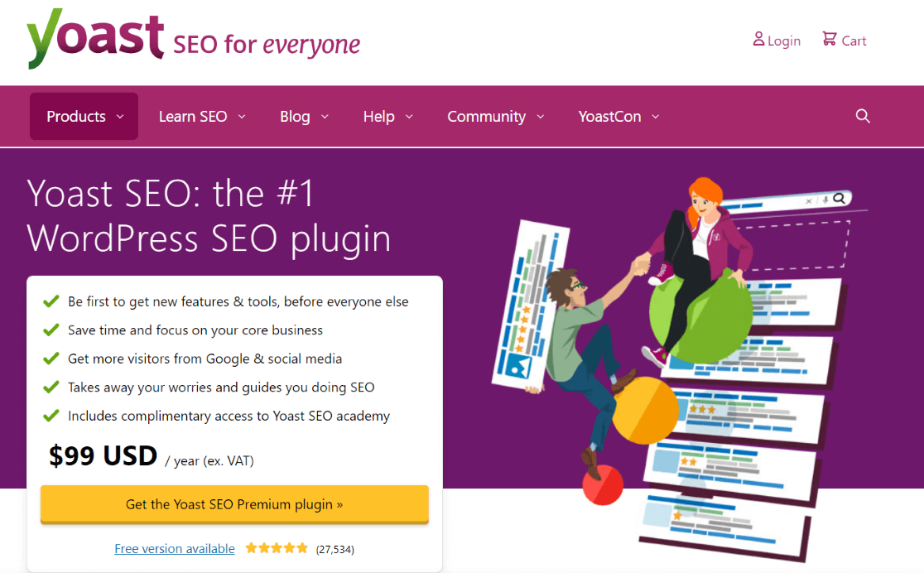924x573 pixels.
Task: Click the "Get the Yoast SEO Premium plugin" button
Action: [x=234, y=503]
